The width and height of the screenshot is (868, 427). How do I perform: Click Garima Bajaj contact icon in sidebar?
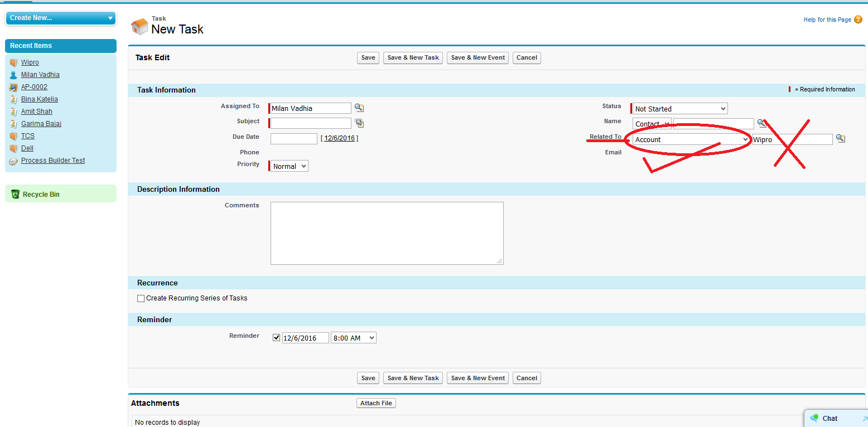13,124
